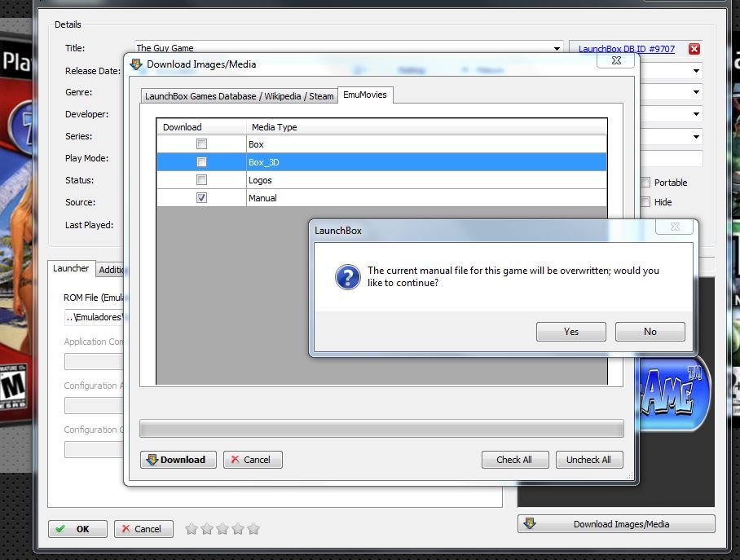Open the Launcher tab
The width and height of the screenshot is (740, 560).
tap(71, 268)
